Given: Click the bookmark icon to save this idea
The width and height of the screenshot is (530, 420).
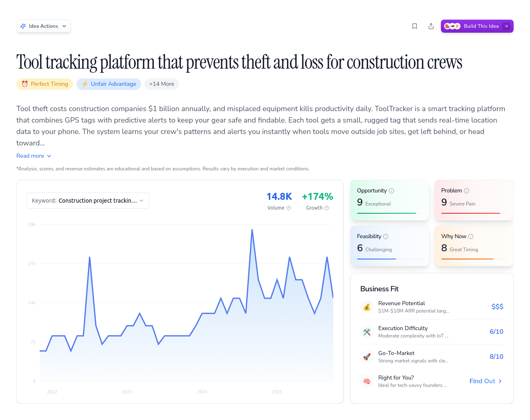Looking at the screenshot, I should pos(415,26).
